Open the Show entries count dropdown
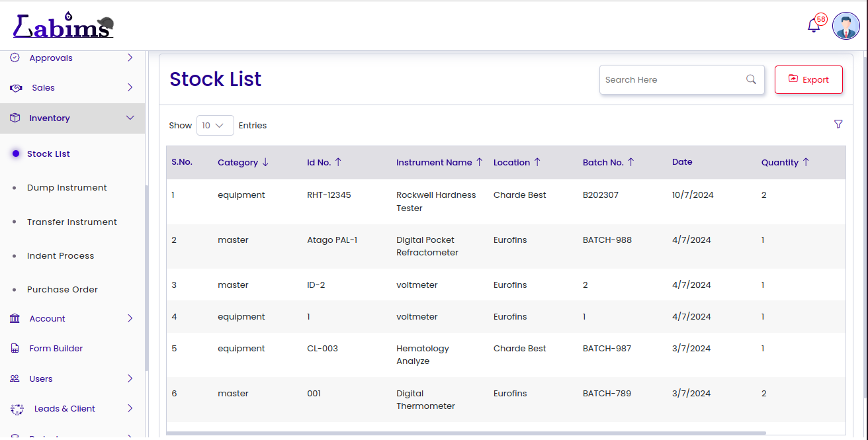868x440 pixels. [215, 125]
